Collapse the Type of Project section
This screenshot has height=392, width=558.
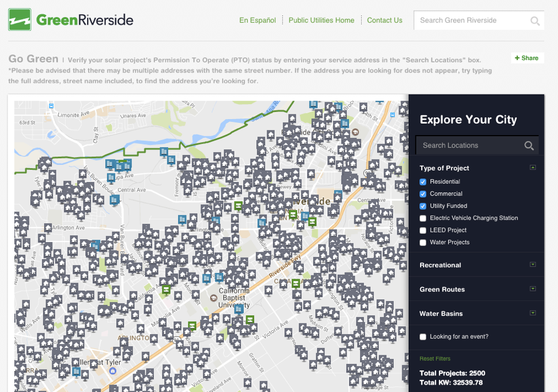[533, 168]
